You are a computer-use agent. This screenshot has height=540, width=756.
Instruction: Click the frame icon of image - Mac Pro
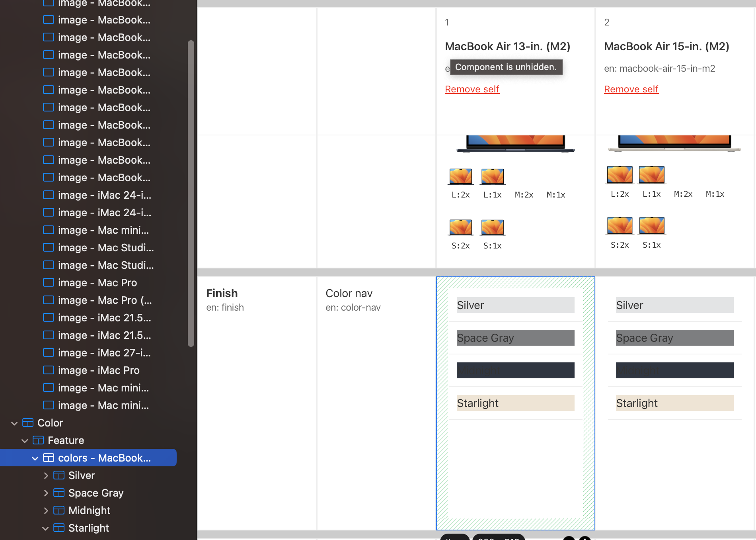pos(49,282)
